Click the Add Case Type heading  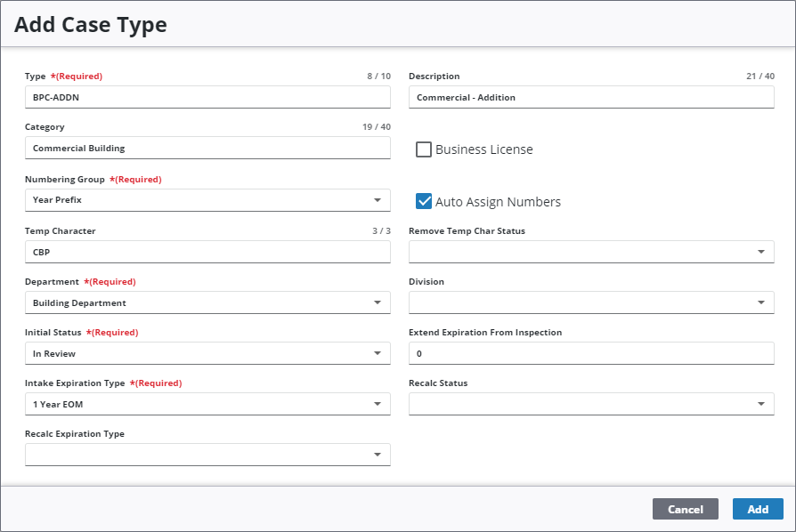90,24
